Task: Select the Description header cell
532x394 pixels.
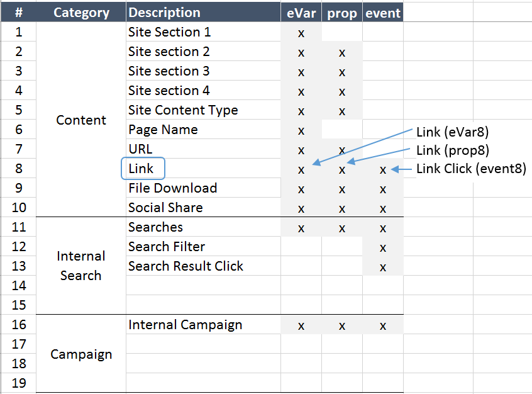Action: click(203, 12)
